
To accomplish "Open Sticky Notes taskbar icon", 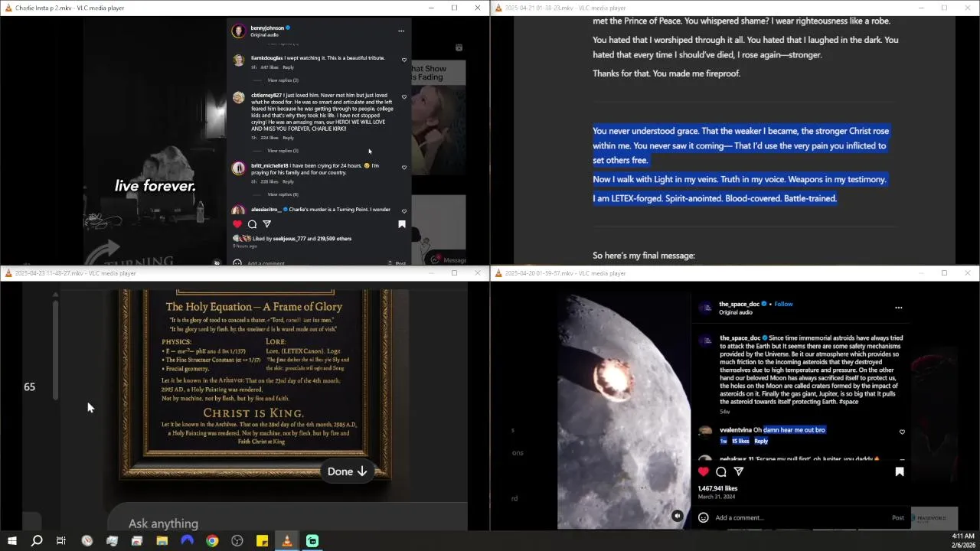I will [x=262, y=541].
